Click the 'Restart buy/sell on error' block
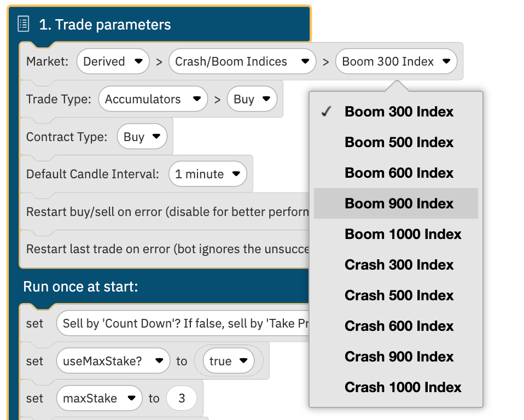This screenshot has width=524, height=420. click(165, 212)
